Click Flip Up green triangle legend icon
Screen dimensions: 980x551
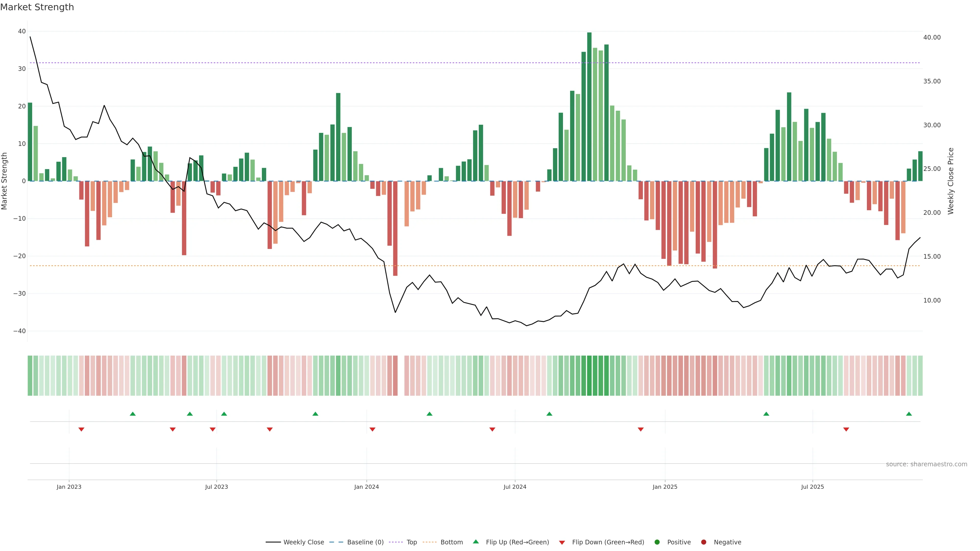pyautogui.click(x=475, y=542)
